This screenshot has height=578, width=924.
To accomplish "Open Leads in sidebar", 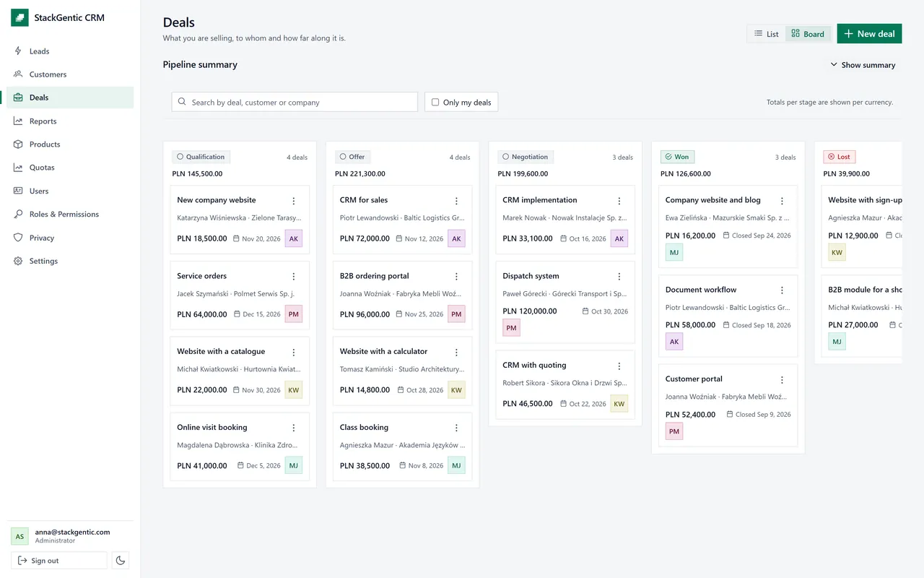I will tap(70, 51).
